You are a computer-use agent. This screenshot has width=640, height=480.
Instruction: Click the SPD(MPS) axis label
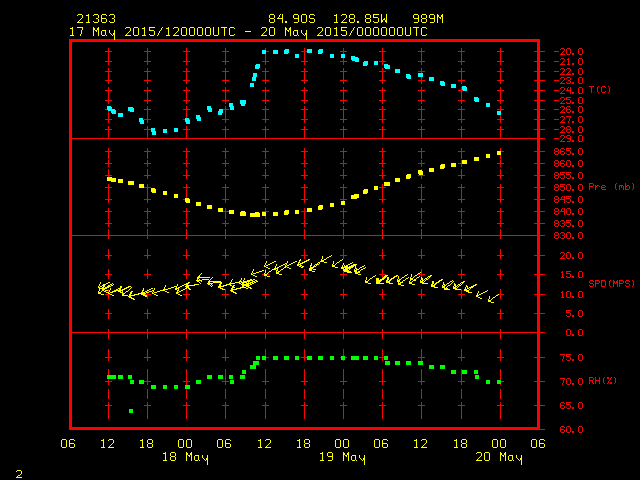(x=611, y=283)
